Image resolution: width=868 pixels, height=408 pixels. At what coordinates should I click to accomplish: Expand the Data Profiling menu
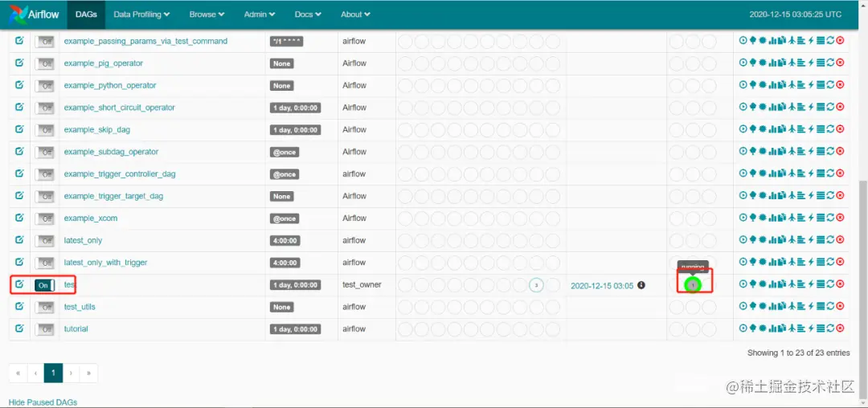(x=141, y=14)
